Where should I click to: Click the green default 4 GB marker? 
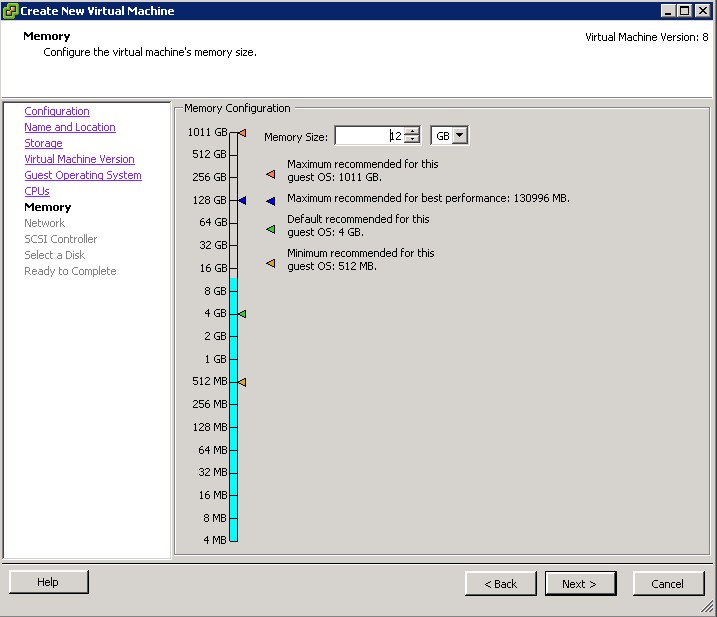[x=241, y=314]
